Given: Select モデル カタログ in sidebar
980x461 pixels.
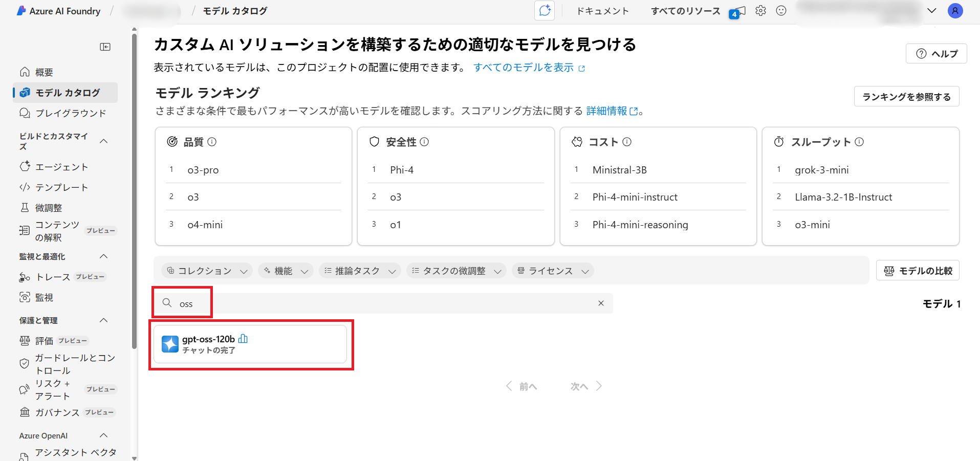Looking at the screenshot, I should [66, 93].
